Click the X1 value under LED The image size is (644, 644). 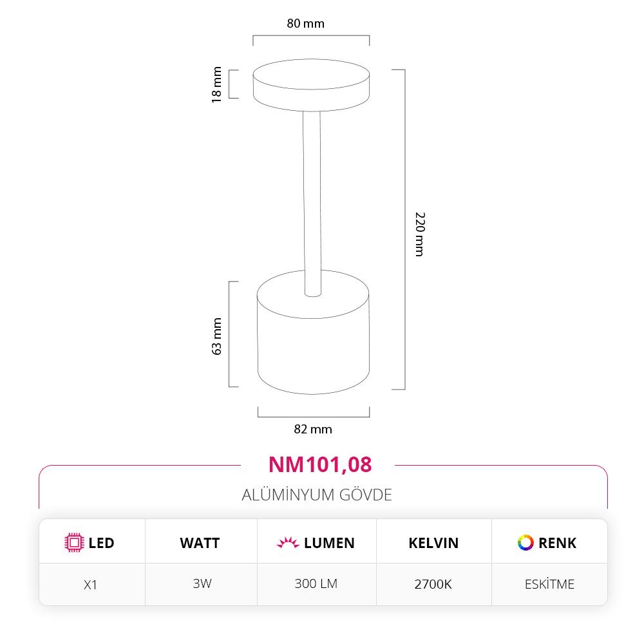coord(91,585)
